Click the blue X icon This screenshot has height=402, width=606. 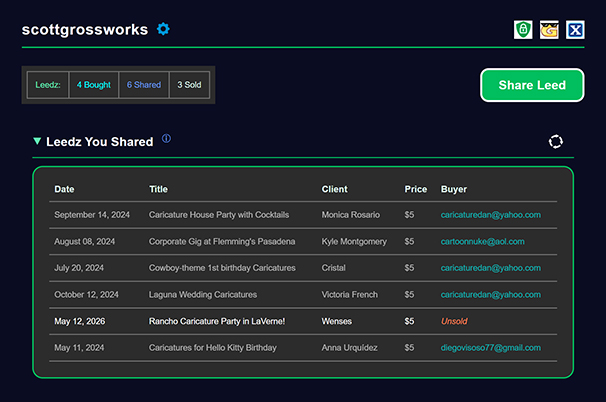point(575,30)
